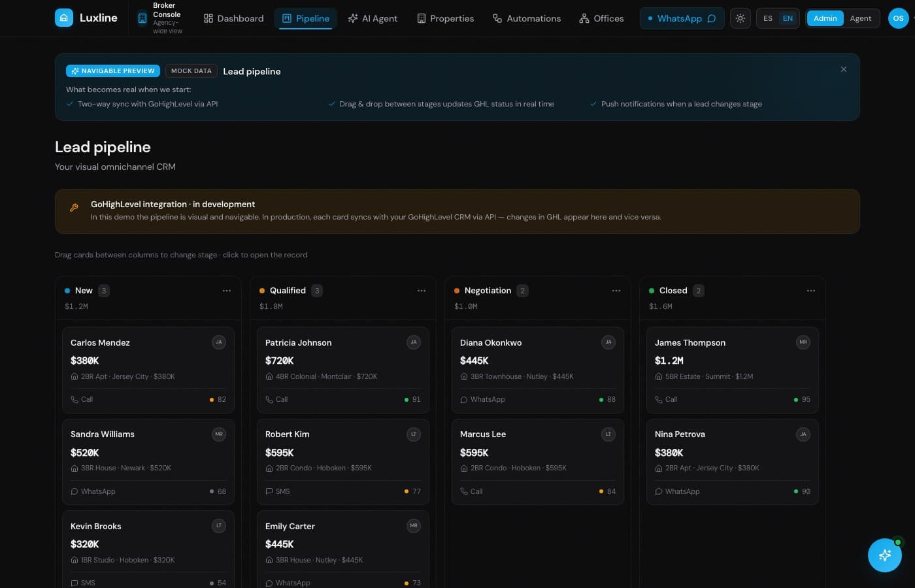Open the floating AI sparkle assistant button
The height and width of the screenshot is (588, 915).
885,555
